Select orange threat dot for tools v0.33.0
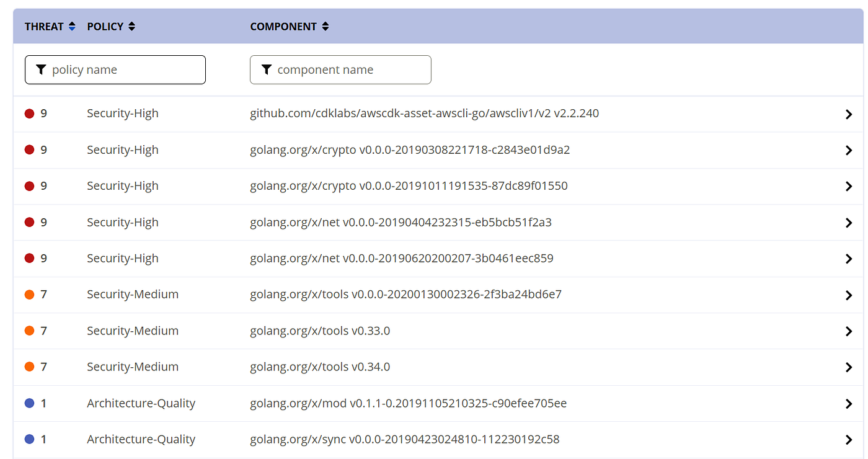This screenshot has height=459, width=868. (29, 331)
